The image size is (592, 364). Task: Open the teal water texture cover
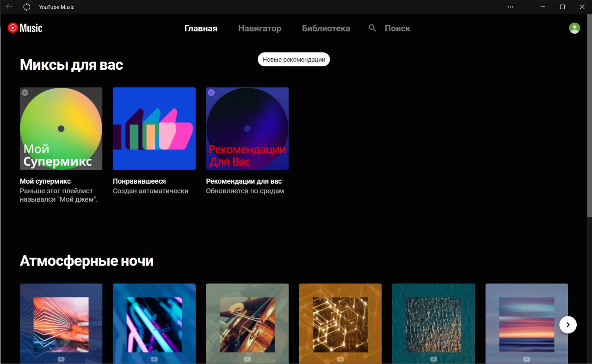433,324
